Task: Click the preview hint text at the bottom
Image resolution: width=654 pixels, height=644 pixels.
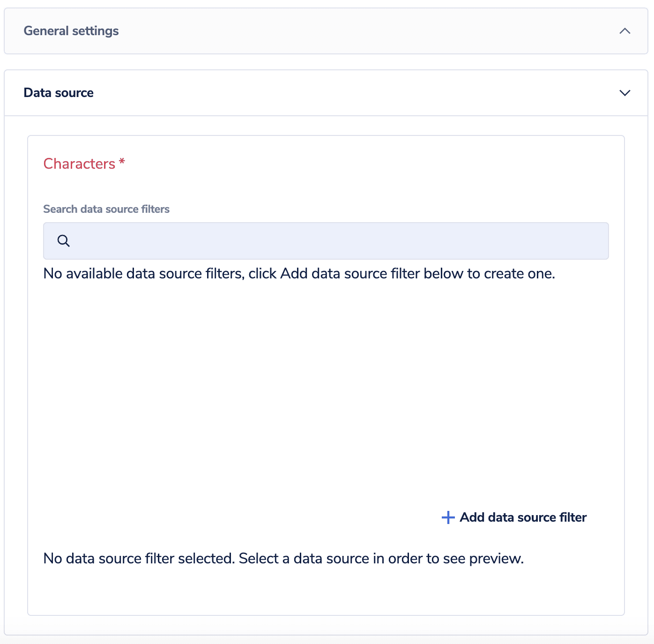Action: point(283,558)
